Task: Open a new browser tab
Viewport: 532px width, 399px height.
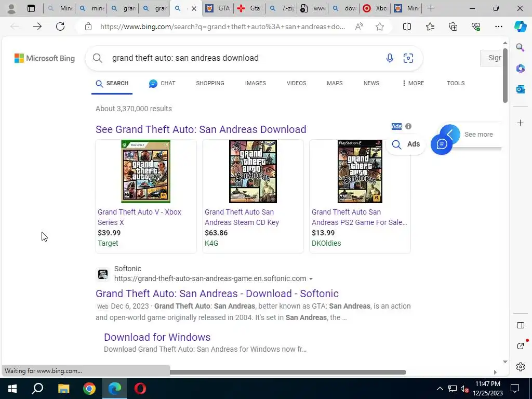Action: [x=431, y=8]
